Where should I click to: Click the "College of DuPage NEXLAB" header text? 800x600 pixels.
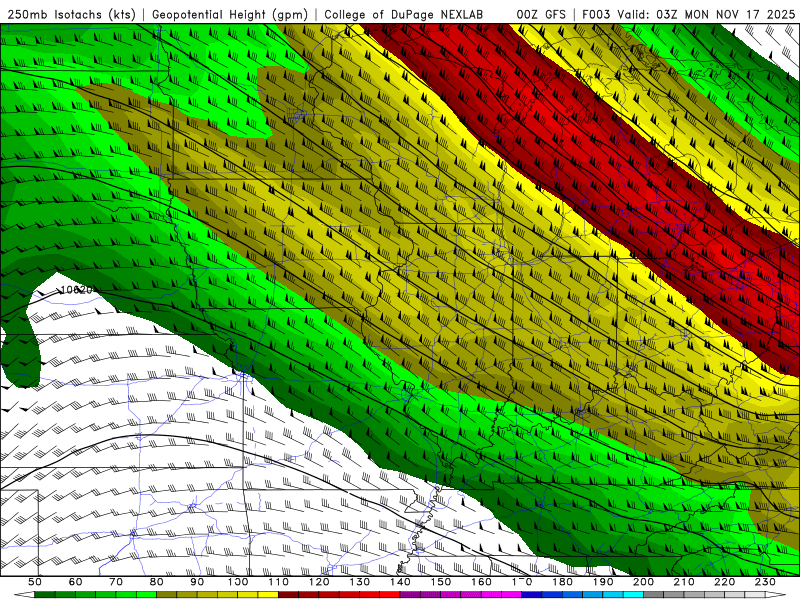(x=404, y=14)
